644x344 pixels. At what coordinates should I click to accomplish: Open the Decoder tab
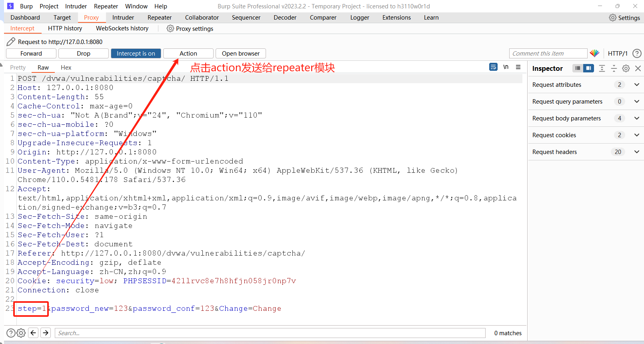[285, 18]
